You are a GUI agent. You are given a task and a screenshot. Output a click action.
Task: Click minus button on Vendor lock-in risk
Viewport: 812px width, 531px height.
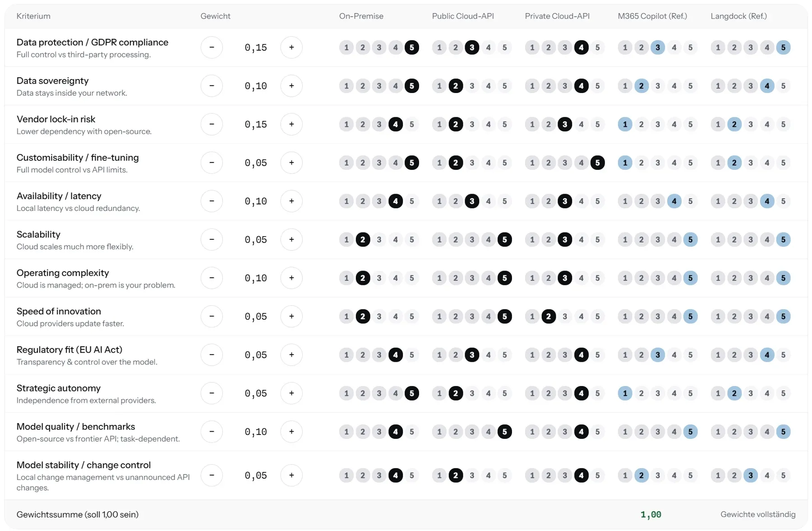point(212,124)
